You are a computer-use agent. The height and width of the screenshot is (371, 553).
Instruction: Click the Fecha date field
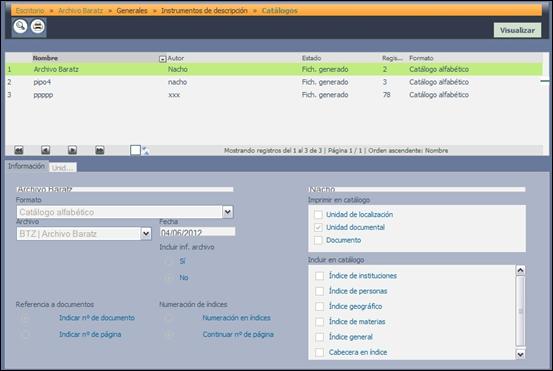pyautogui.click(x=197, y=232)
